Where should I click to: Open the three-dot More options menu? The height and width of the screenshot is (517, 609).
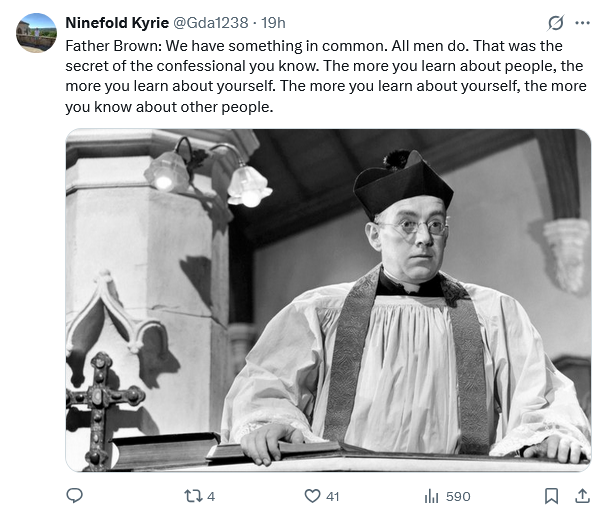point(582,23)
